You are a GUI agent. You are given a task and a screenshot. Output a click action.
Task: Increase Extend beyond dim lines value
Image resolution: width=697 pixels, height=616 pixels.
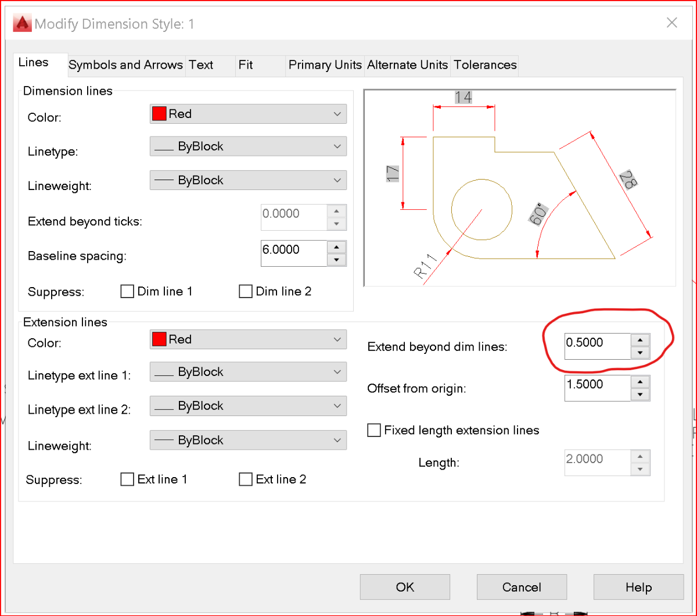640,340
